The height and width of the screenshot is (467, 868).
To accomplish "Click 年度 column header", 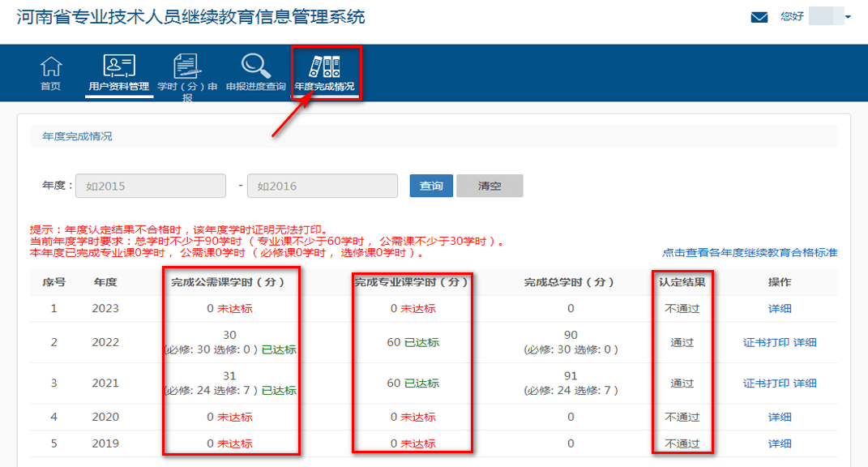I will (105, 282).
